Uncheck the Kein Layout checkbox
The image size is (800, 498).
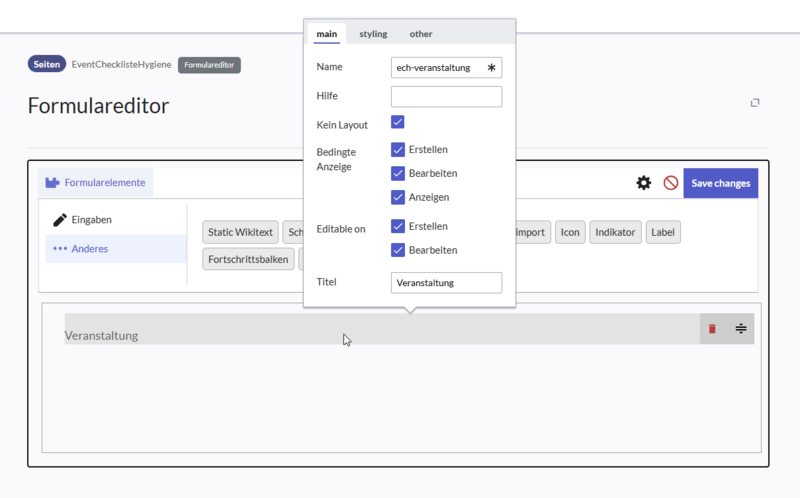tap(397, 122)
